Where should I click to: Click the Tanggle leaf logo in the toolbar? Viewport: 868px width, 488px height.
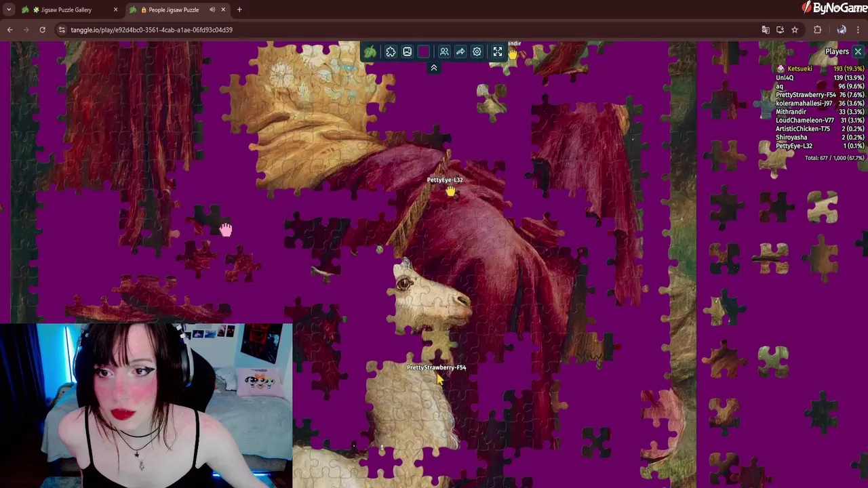[x=370, y=52]
